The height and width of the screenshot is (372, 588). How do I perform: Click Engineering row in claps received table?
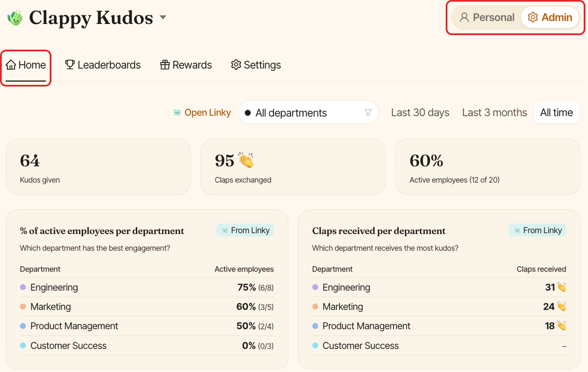[x=439, y=288]
